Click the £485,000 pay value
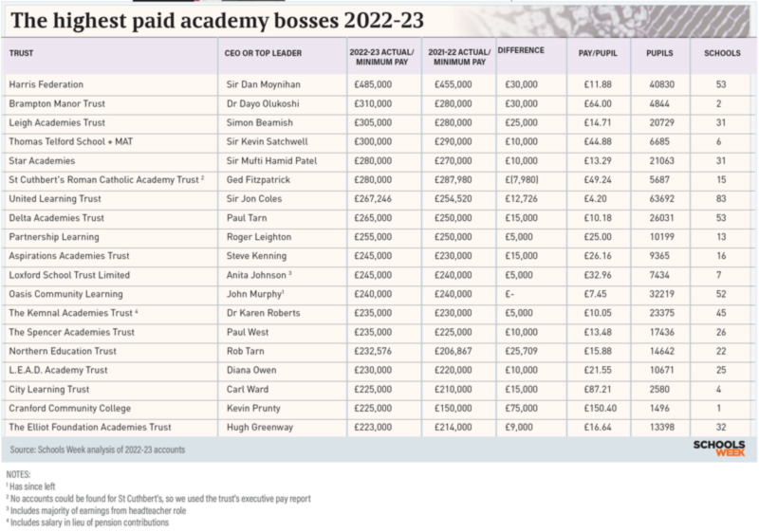Screen dimensions: 759x532 373,84
